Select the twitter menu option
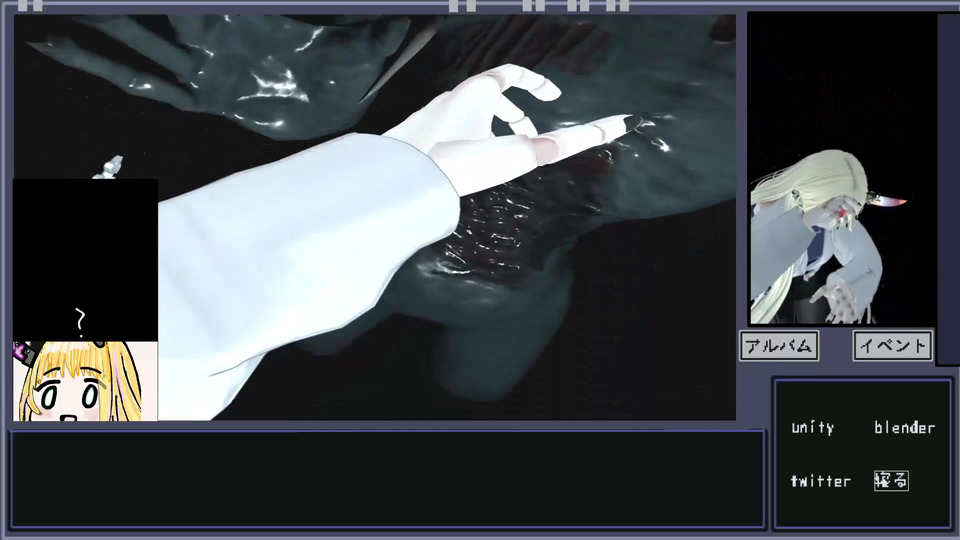 click(820, 481)
